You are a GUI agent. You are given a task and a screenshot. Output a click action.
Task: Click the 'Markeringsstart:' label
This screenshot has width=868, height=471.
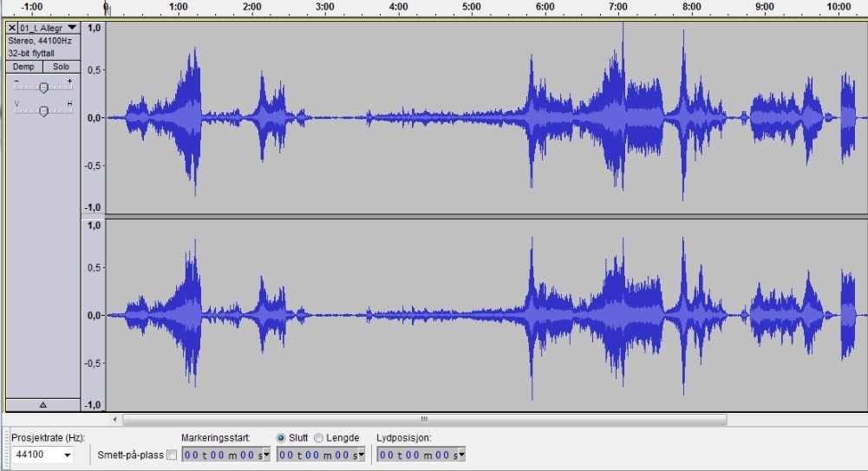point(216,438)
